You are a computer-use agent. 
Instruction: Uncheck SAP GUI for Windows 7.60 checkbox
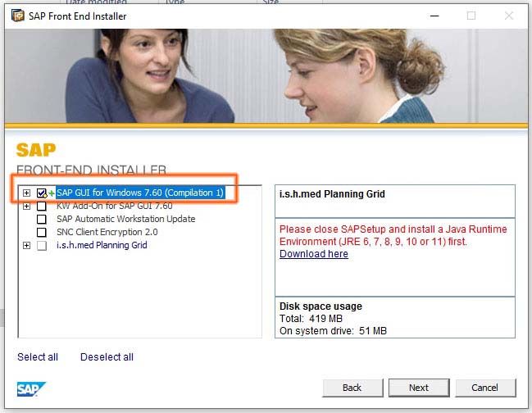41,193
